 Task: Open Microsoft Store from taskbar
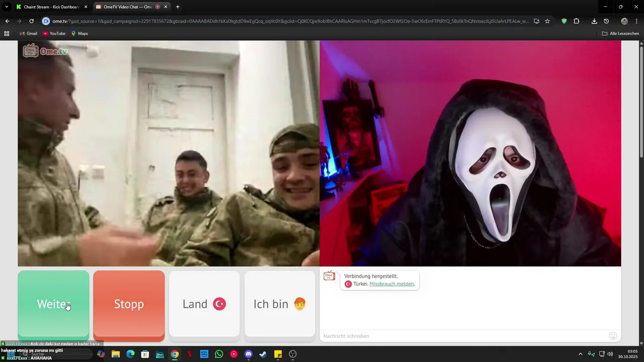point(145,354)
